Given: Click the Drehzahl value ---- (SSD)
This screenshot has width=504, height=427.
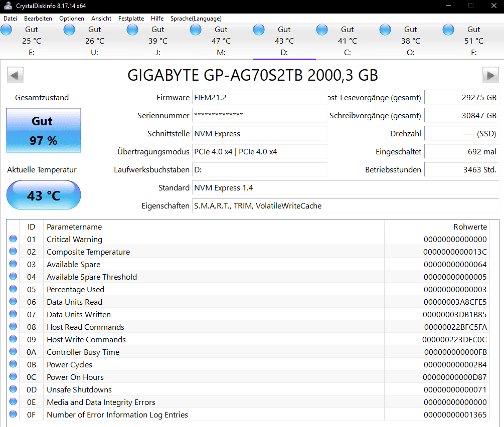Looking at the screenshot, I should (x=462, y=133).
